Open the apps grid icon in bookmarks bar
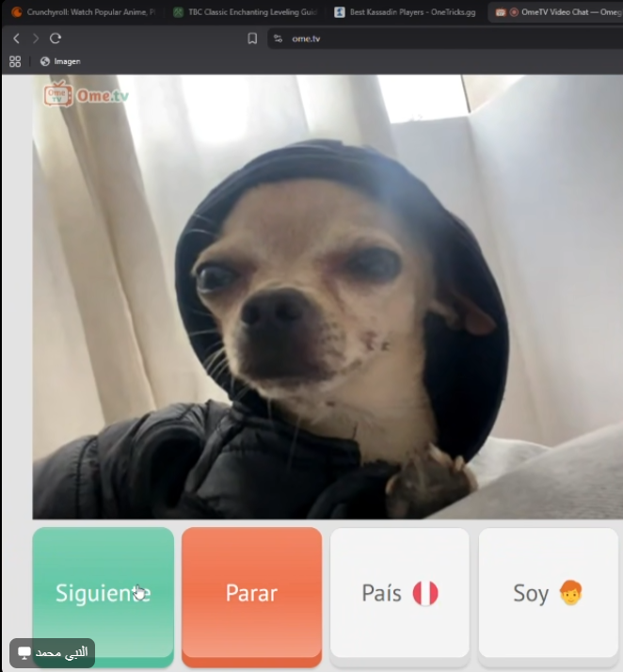The width and height of the screenshot is (623, 672). click(x=15, y=61)
